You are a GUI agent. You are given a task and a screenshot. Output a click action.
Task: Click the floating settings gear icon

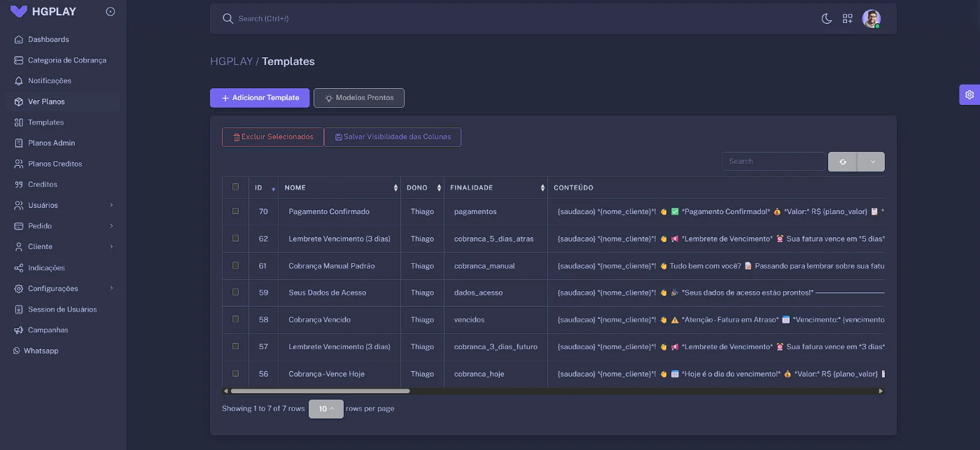click(969, 95)
